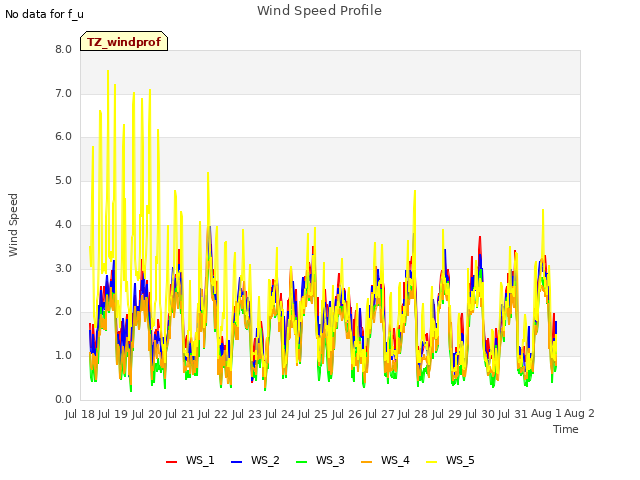Click the WS_5 yellow legend swatch
The width and height of the screenshot is (640, 480).
tap(431, 461)
